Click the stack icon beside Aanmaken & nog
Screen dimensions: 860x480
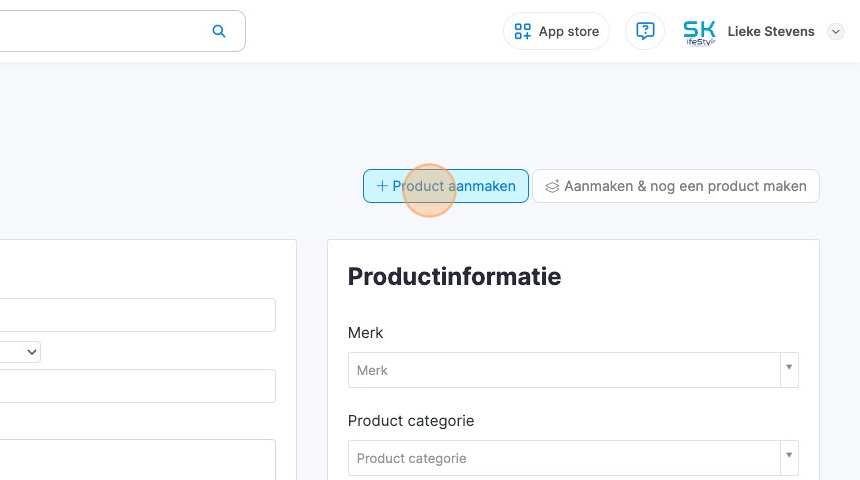552,186
